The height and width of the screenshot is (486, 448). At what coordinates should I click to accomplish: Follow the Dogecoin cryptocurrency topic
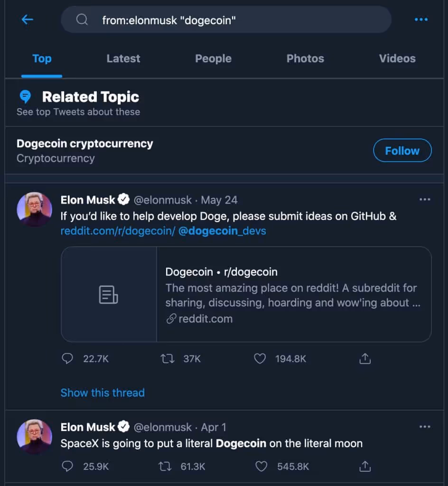click(x=402, y=151)
